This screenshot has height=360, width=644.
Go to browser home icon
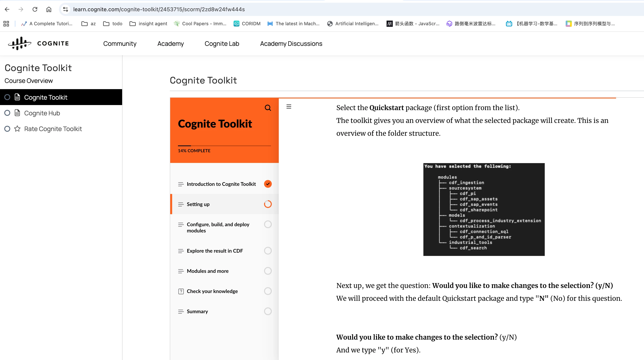49,9
